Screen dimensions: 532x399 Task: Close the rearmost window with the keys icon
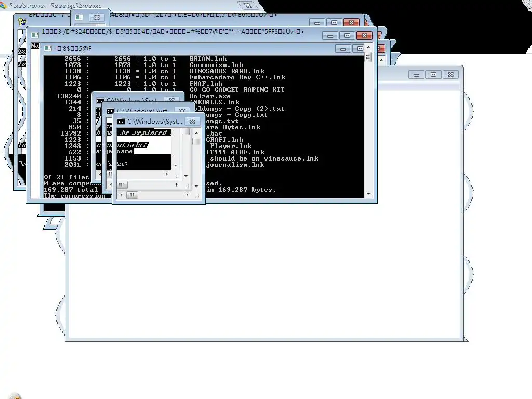point(352,22)
